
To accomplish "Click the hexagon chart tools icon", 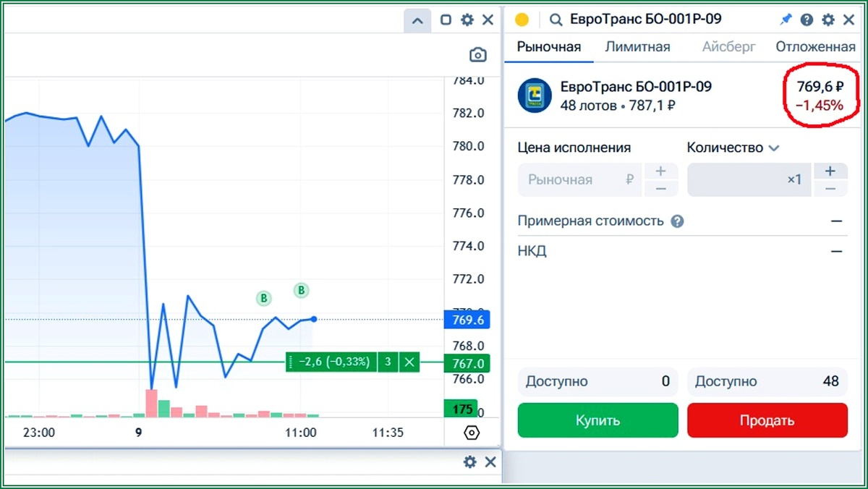I will 472,433.
